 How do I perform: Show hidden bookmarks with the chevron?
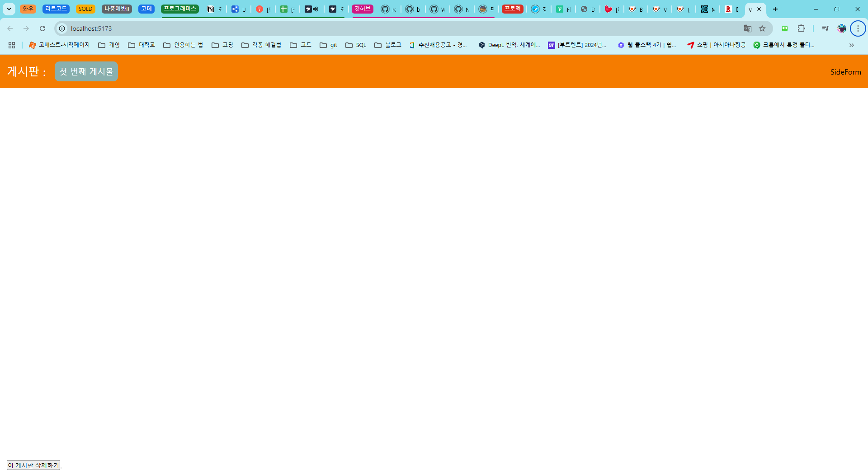pyautogui.click(x=852, y=45)
